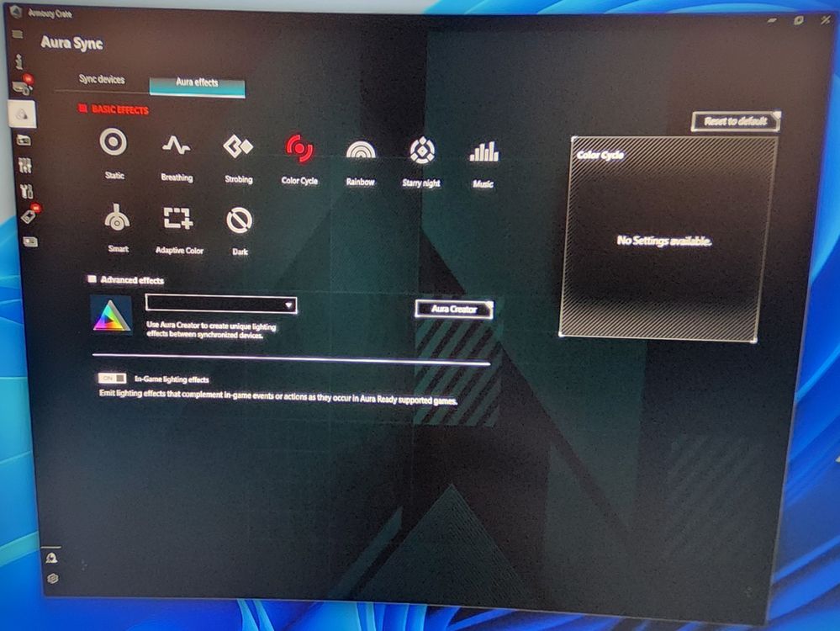Open the sidebar icon directly below Aura Sync
Screen dimensions: 840x631
[x=24, y=141]
